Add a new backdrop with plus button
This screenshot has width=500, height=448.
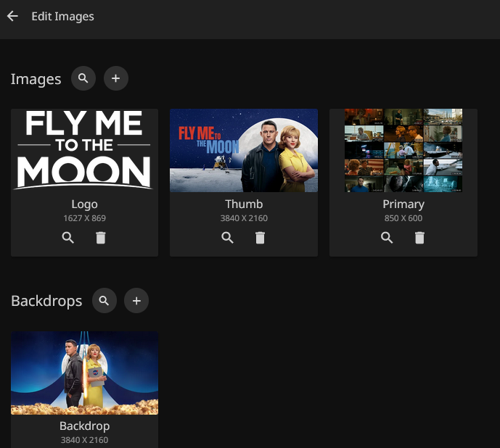(x=136, y=300)
